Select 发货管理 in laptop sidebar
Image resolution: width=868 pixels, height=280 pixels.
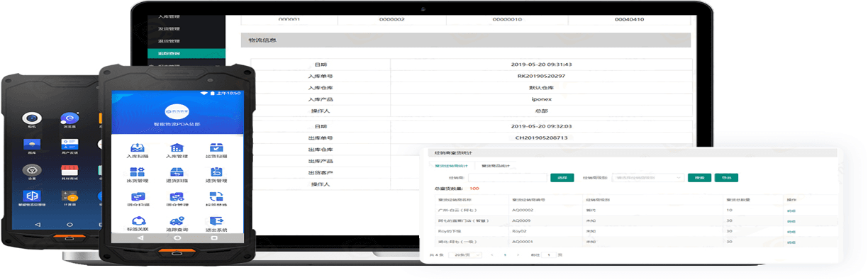tap(169, 28)
